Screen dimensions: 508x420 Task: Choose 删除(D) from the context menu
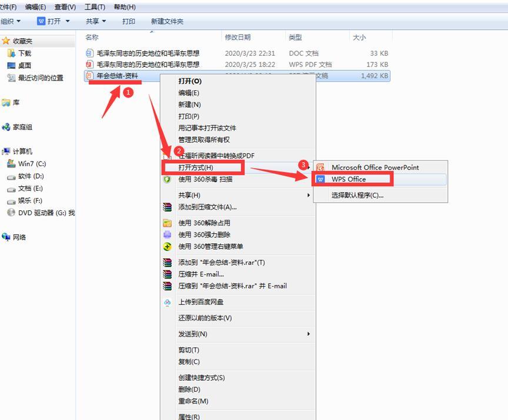238,389
